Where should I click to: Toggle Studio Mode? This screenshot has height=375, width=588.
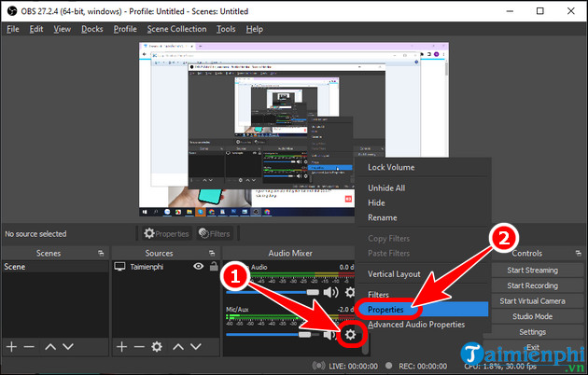click(x=532, y=316)
